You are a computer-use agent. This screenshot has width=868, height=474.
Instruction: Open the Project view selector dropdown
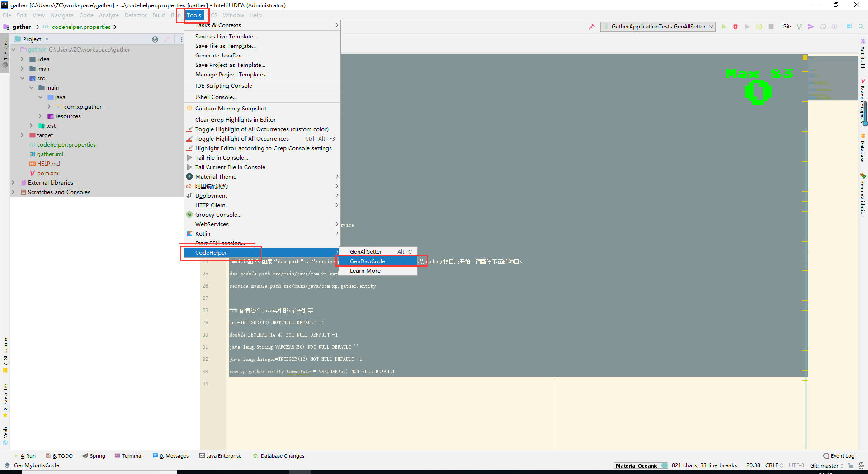(32, 39)
